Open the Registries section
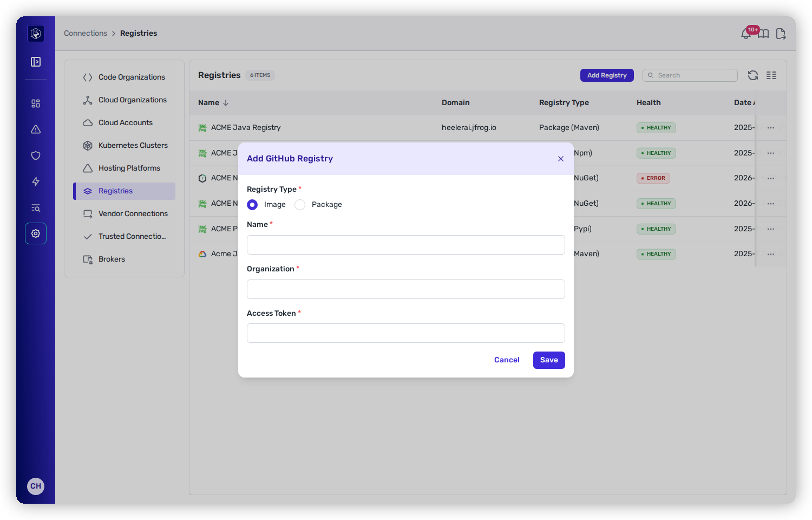The height and width of the screenshot is (520, 812). [125, 191]
